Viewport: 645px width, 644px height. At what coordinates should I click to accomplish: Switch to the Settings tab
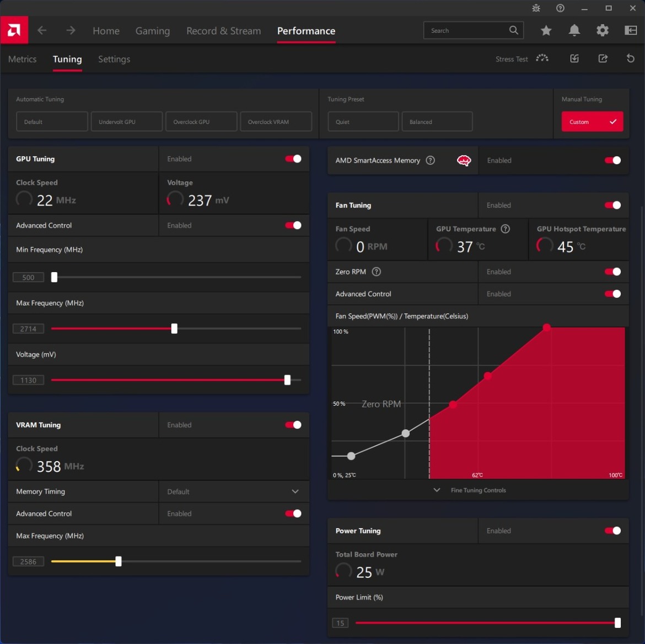click(x=114, y=59)
